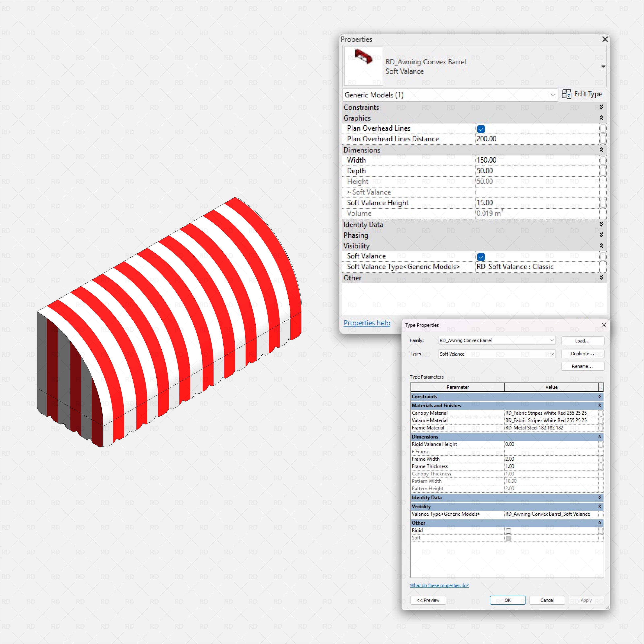This screenshot has height=644, width=644.
Task: Click Soft Valance Height associate parameter button
Action: click(603, 203)
